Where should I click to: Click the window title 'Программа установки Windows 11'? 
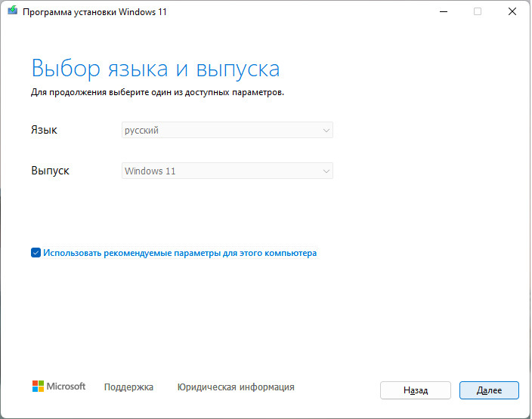[94, 12]
